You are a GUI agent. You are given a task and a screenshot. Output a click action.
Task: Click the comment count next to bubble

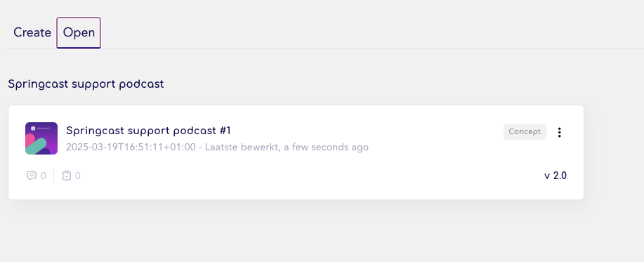(x=44, y=176)
